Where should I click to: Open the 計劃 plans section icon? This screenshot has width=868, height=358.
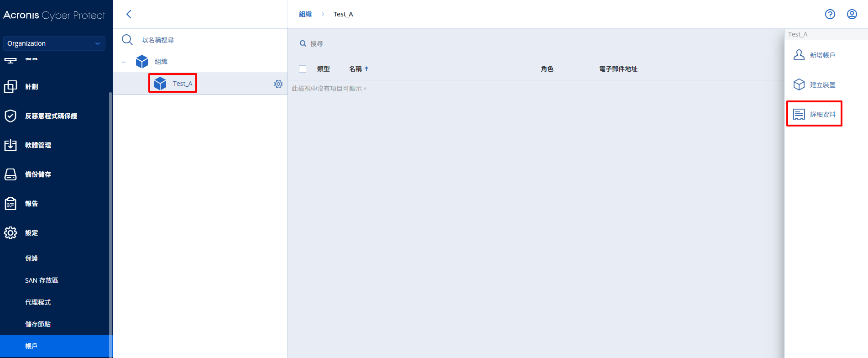pos(10,87)
